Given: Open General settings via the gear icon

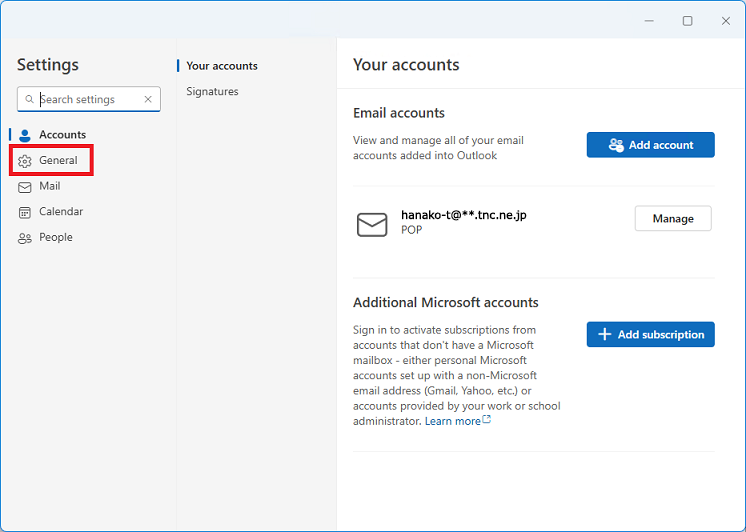Looking at the screenshot, I should (25, 161).
